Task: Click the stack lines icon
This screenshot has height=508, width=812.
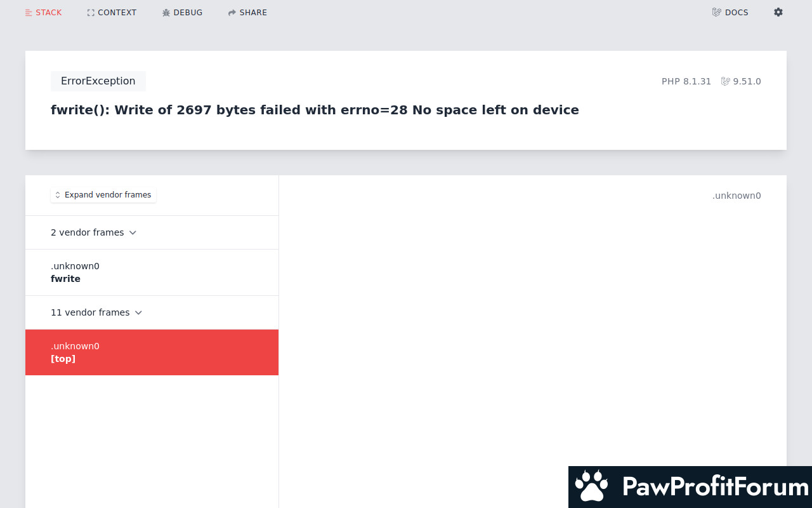Action: (29, 13)
